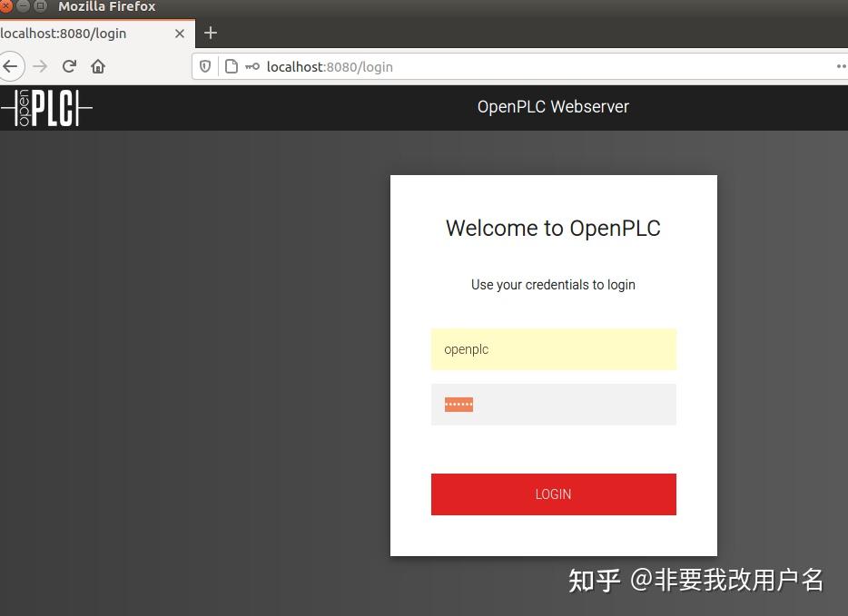Reload the current page
The width and height of the screenshot is (848, 616).
pyautogui.click(x=69, y=66)
